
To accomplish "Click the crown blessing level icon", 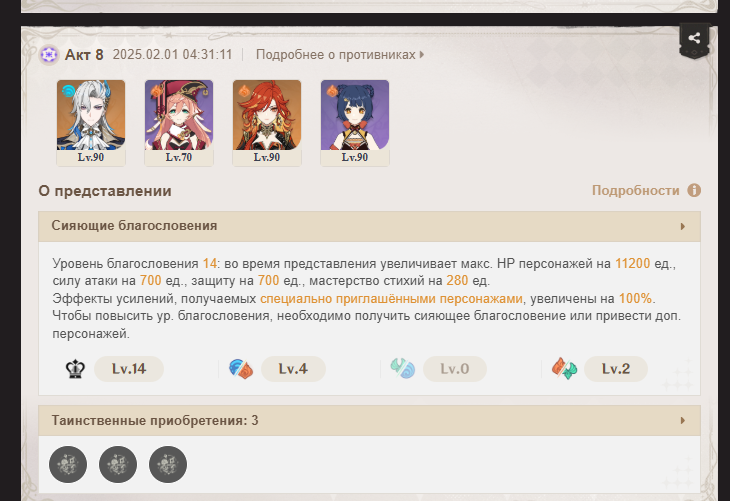I will (x=75, y=369).
